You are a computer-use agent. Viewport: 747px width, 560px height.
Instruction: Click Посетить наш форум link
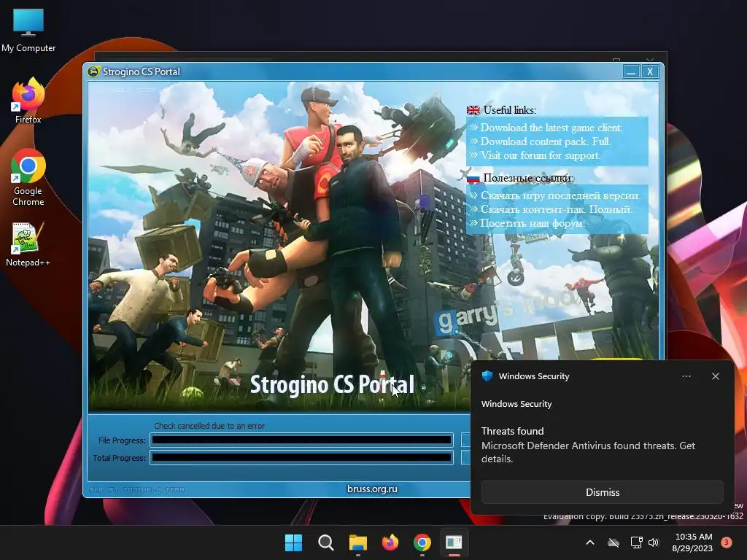click(x=533, y=223)
